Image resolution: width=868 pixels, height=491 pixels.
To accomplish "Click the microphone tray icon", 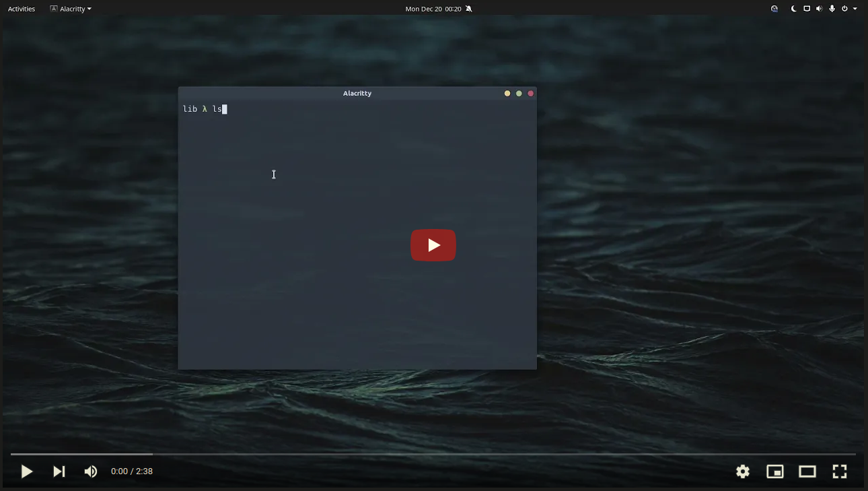I will pyautogui.click(x=832, y=9).
